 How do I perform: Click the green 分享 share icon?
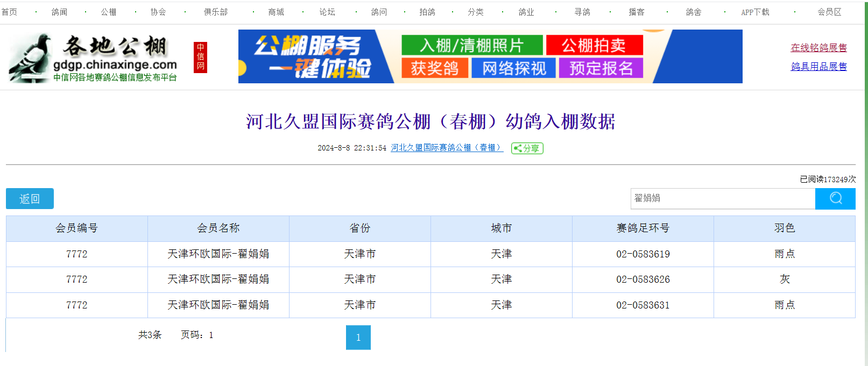527,148
